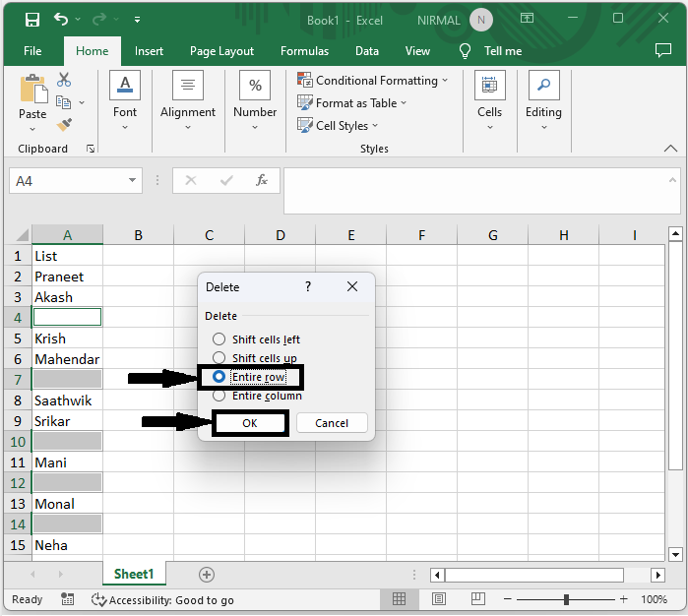
Task: Click the Insert Function fx icon
Action: pos(262,180)
